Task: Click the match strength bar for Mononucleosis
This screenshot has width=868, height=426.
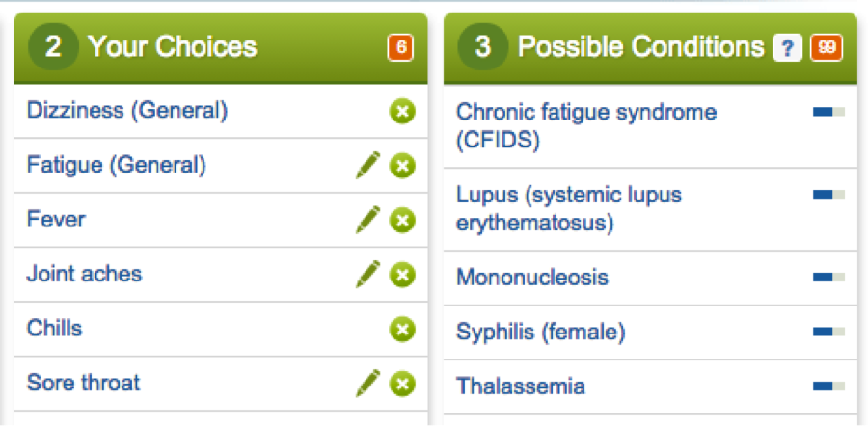Action: (828, 278)
